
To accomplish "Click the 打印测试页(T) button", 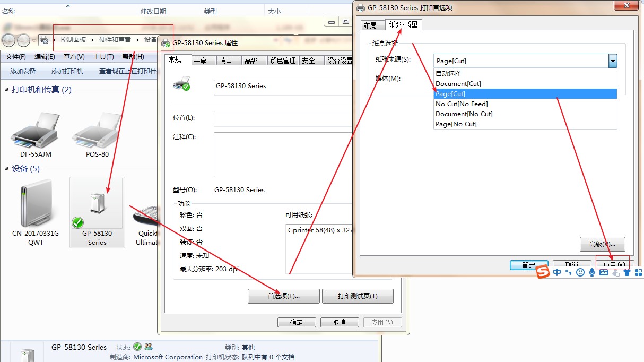I will click(358, 296).
